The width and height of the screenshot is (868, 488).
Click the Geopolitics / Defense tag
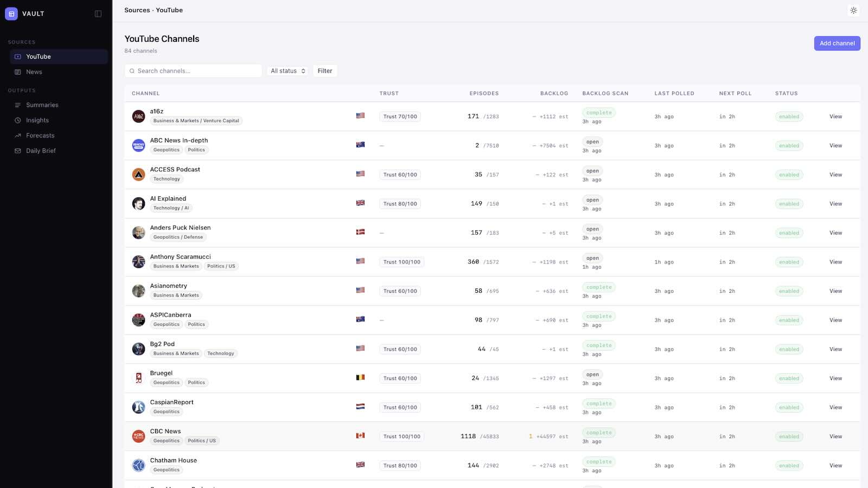[x=178, y=237]
